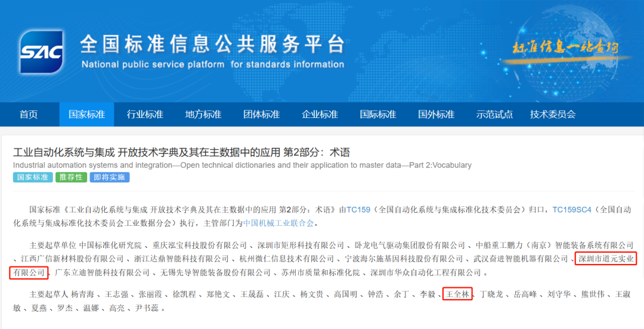
Task: Click the drafter name 徐凯程
Action: point(184,294)
